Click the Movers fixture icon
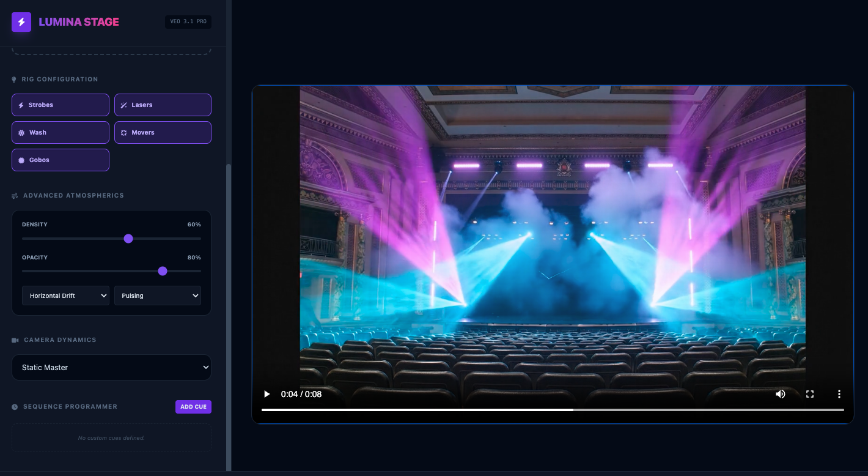The image size is (868, 476). click(124, 132)
